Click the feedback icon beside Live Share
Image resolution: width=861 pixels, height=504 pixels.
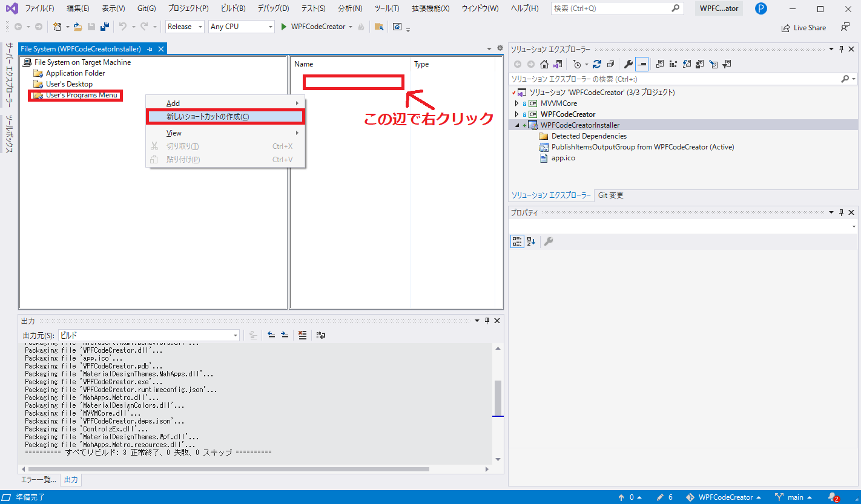click(845, 27)
